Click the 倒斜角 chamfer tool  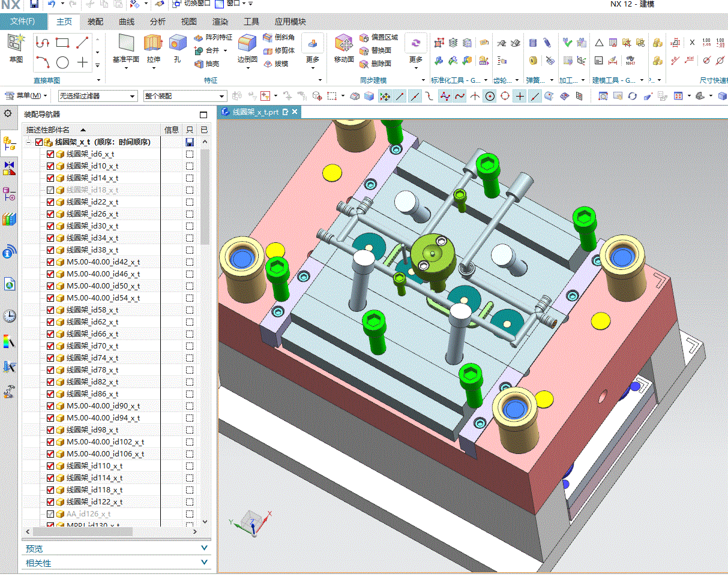pyautogui.click(x=278, y=37)
